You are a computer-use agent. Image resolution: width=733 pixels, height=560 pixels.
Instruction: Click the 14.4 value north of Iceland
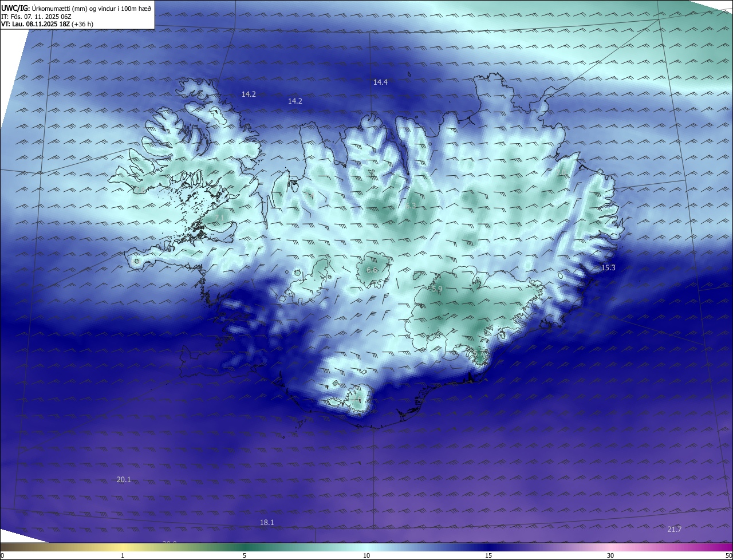pos(380,82)
